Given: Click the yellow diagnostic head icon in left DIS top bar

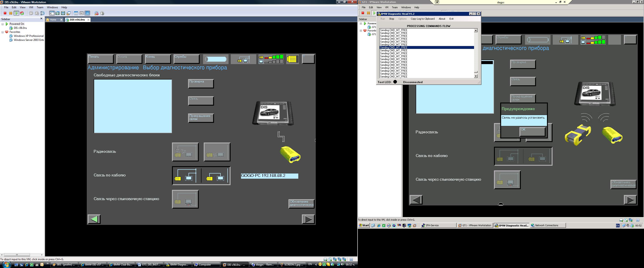Looking at the screenshot, I should 292,59.
